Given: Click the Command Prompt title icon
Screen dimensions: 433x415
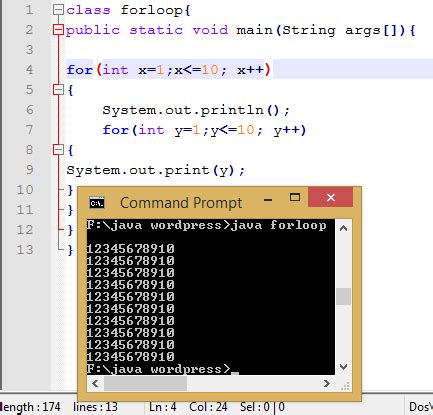Looking at the screenshot, I should [97, 203].
